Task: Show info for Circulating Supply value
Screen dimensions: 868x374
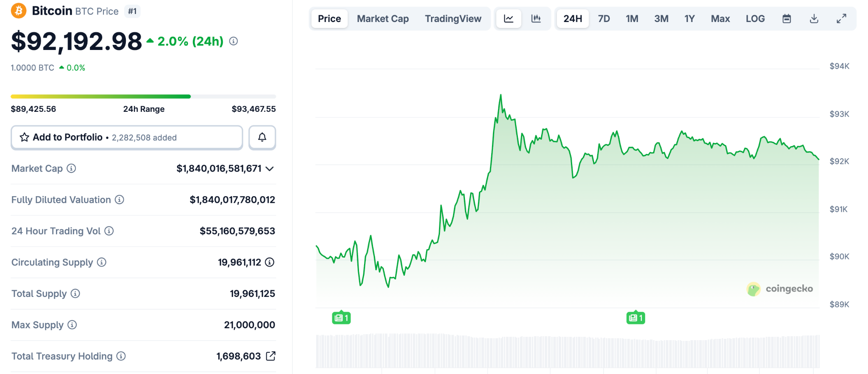Action: [x=270, y=262]
